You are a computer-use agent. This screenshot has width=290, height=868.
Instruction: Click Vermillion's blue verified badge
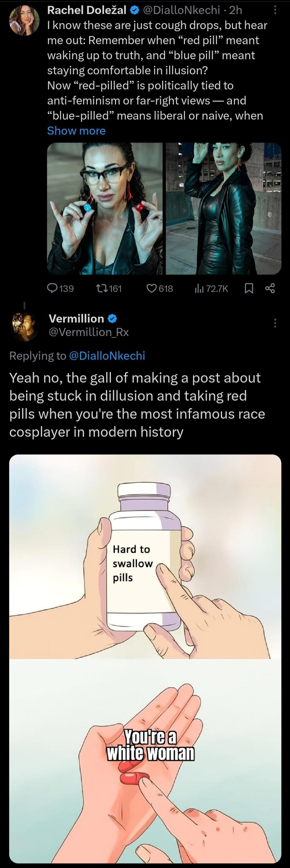pyautogui.click(x=112, y=318)
